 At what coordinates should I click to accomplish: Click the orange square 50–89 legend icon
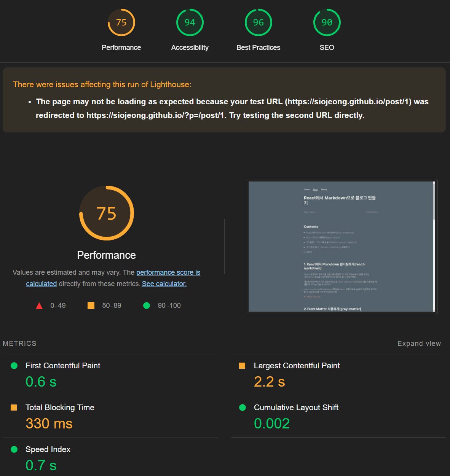(x=91, y=306)
